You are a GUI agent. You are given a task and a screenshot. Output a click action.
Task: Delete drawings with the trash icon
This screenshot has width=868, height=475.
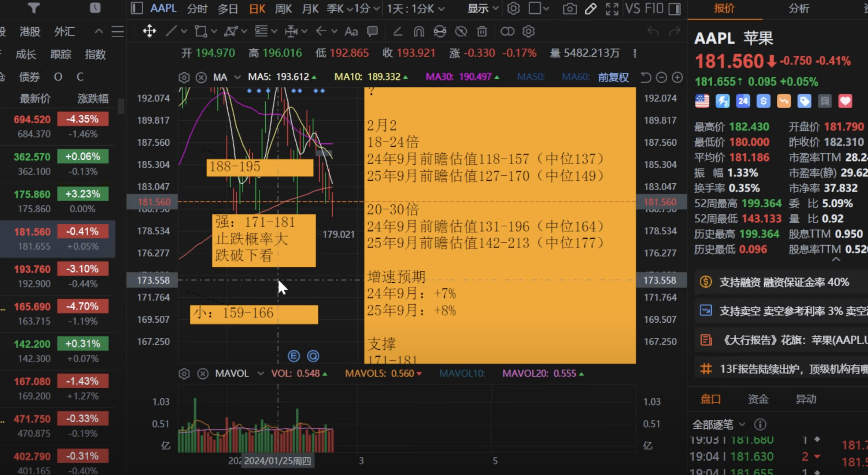pos(482,31)
